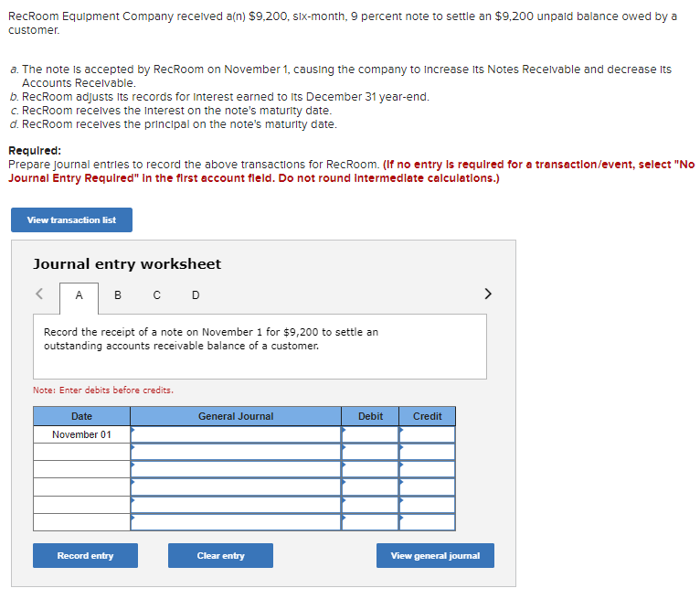700x599 pixels.
Task: Click third row Credit field
Action: 428,469
